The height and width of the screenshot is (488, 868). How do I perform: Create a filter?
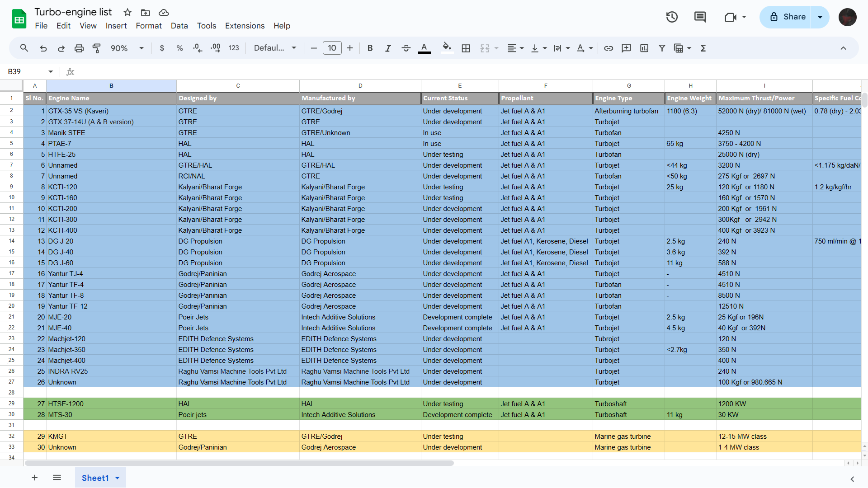click(662, 48)
